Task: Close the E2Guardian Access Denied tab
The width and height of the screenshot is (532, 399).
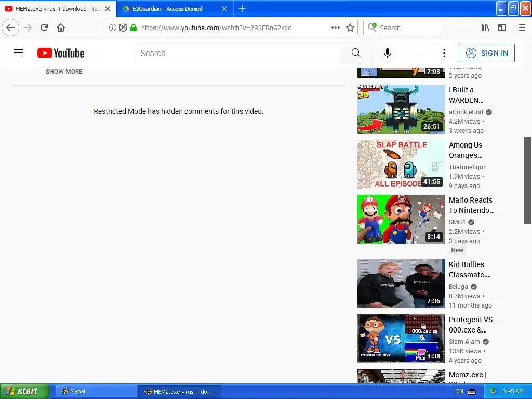Action: pyautogui.click(x=224, y=9)
